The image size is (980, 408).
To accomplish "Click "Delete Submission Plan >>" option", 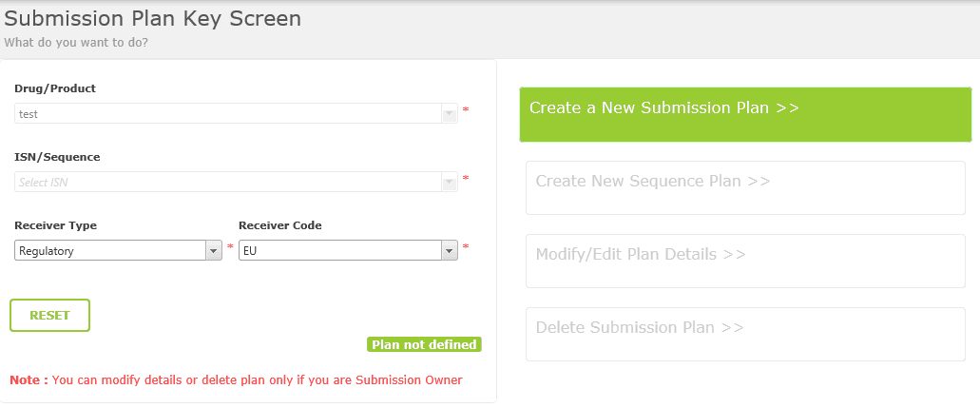I will click(745, 334).
